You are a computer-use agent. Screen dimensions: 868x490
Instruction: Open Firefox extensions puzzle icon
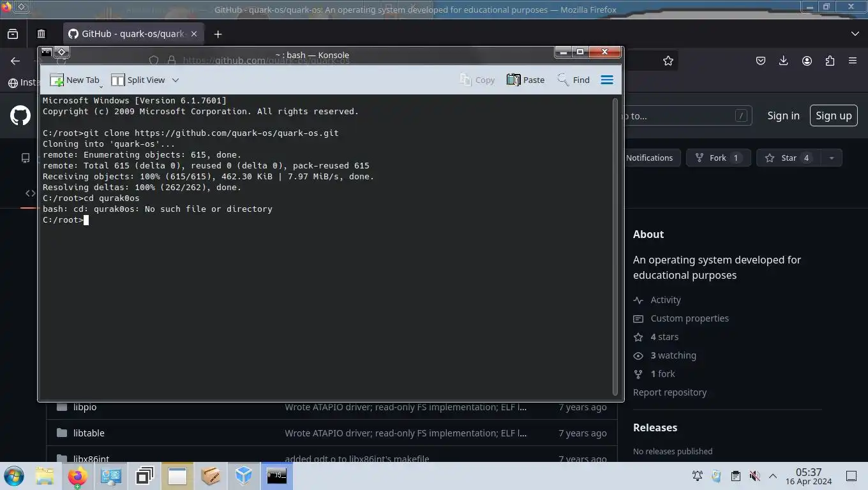point(830,61)
